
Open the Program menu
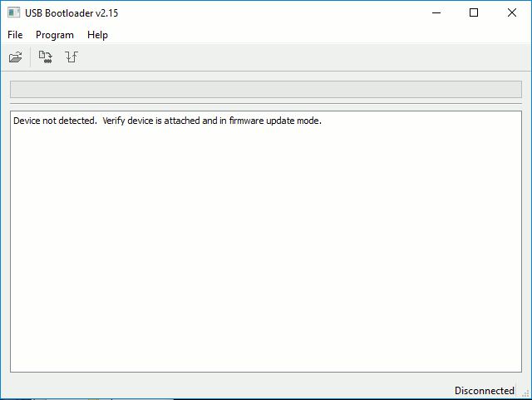point(55,35)
